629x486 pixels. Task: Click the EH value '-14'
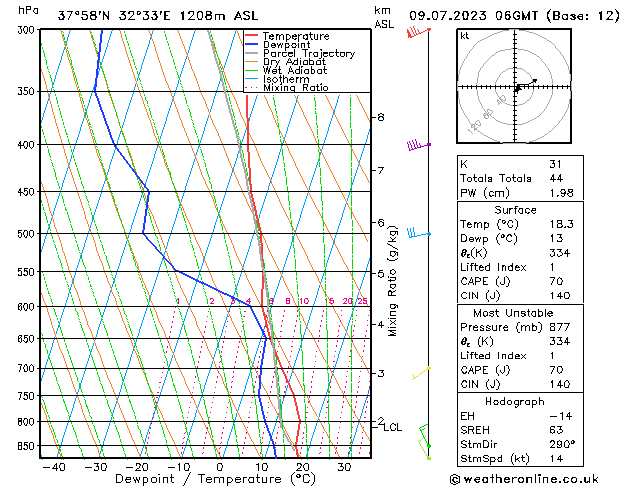click(x=561, y=416)
